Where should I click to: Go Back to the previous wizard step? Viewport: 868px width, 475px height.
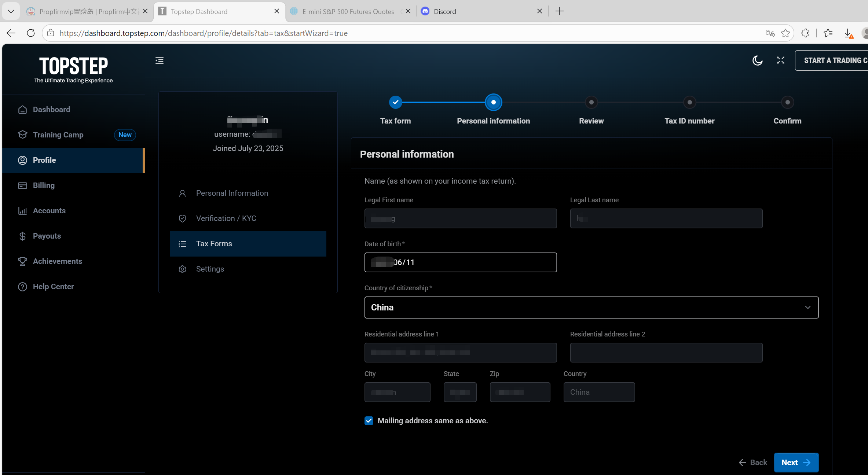pos(753,463)
